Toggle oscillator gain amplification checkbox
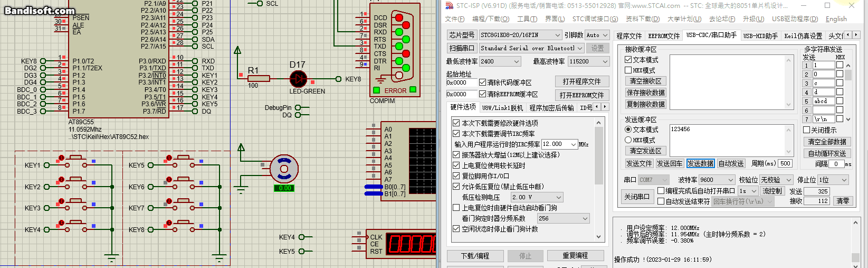Image resolution: width=868 pixels, height=268 pixels. (456, 155)
